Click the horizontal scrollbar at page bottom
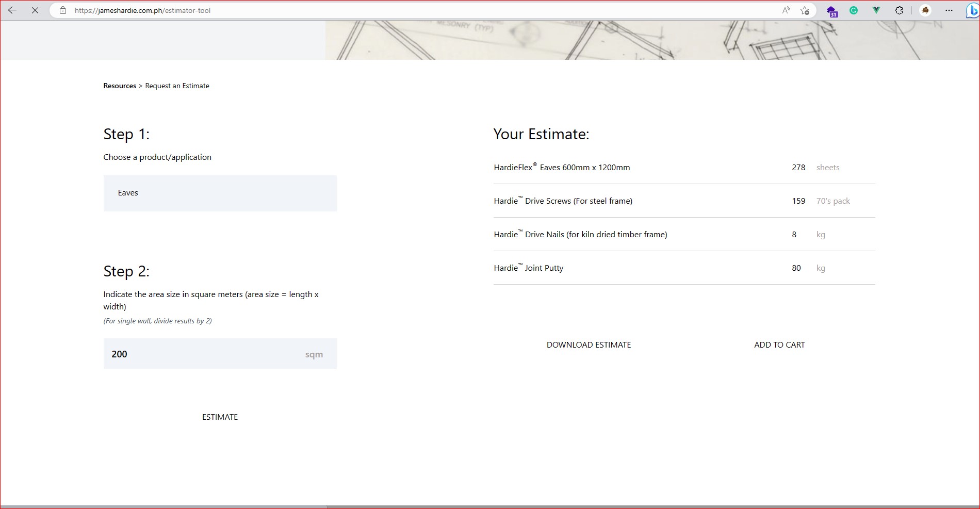This screenshot has width=980, height=509. coord(163,507)
